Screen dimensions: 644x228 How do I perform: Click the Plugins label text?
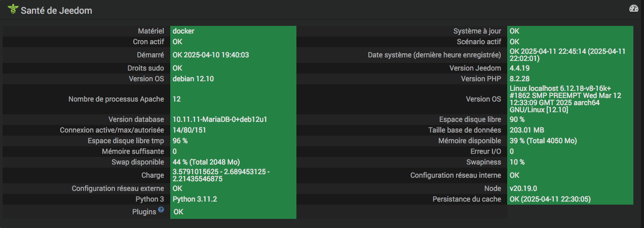145,212
